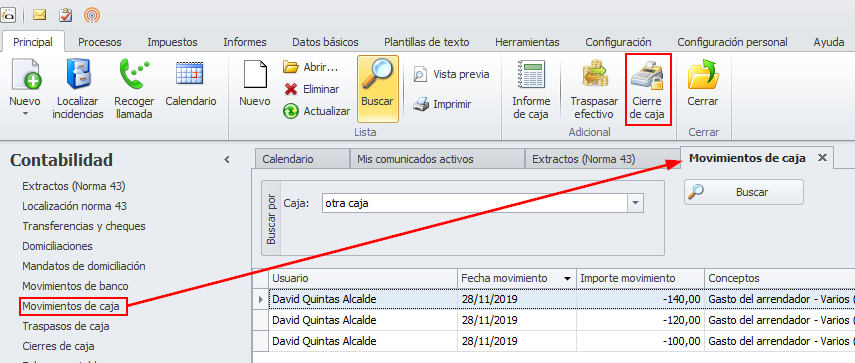Click Abrir folder icon in ribbon
Screen dimensions: 855x363
click(291, 68)
